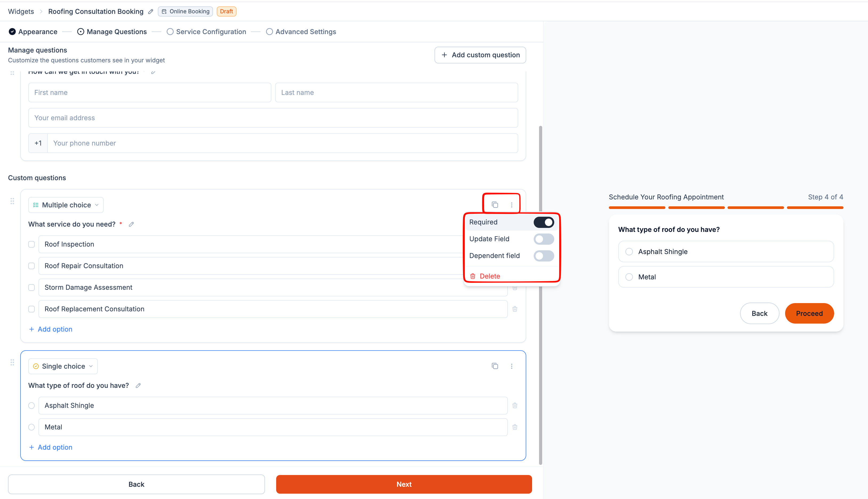This screenshot has height=499, width=868.
Task: Click the Metal option text field
Action: tap(273, 427)
